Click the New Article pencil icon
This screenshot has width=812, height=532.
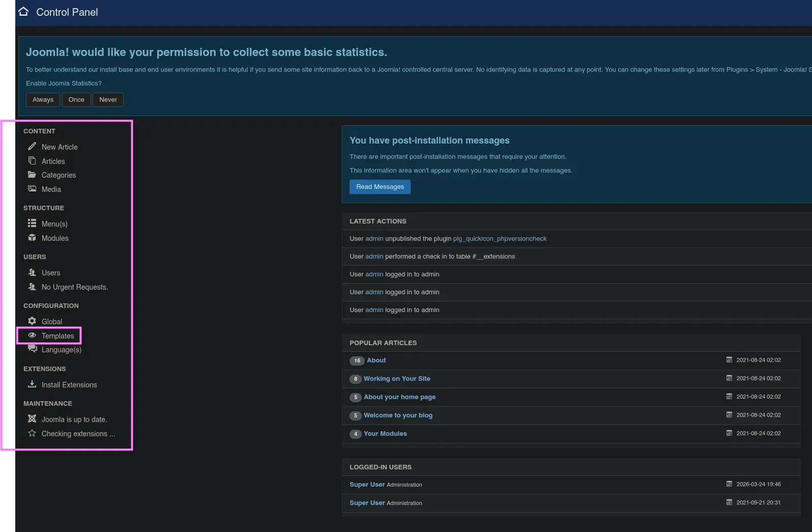32,147
